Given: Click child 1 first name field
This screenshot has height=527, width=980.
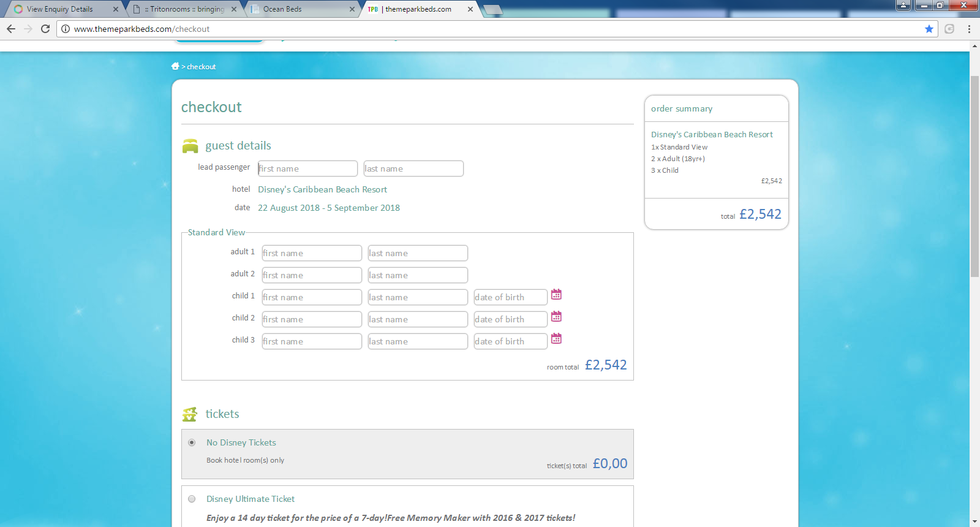Looking at the screenshot, I should [312, 297].
